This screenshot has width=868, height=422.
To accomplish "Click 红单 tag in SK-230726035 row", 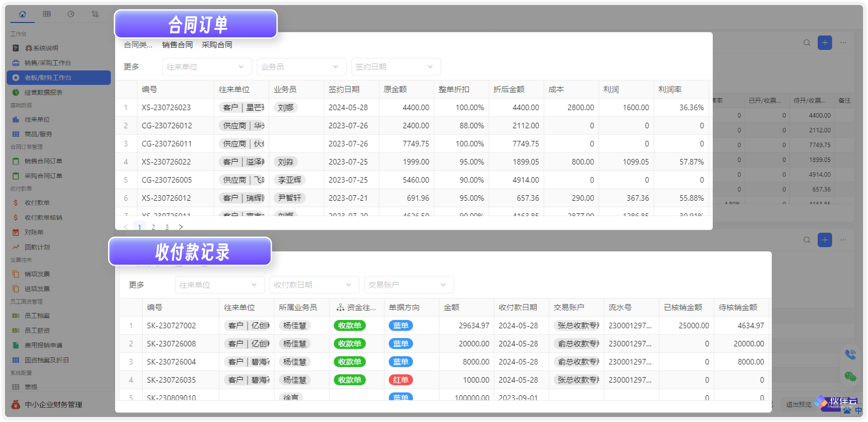I will [401, 380].
